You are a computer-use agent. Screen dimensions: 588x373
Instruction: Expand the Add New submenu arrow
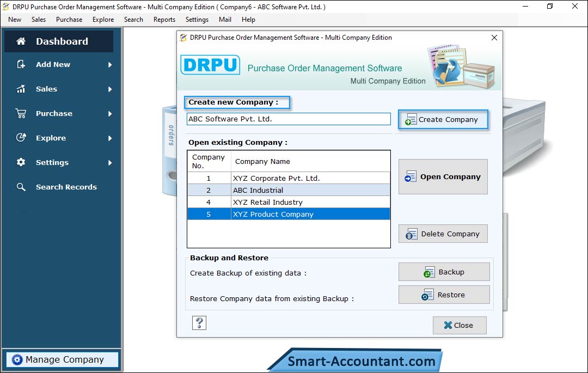point(110,65)
